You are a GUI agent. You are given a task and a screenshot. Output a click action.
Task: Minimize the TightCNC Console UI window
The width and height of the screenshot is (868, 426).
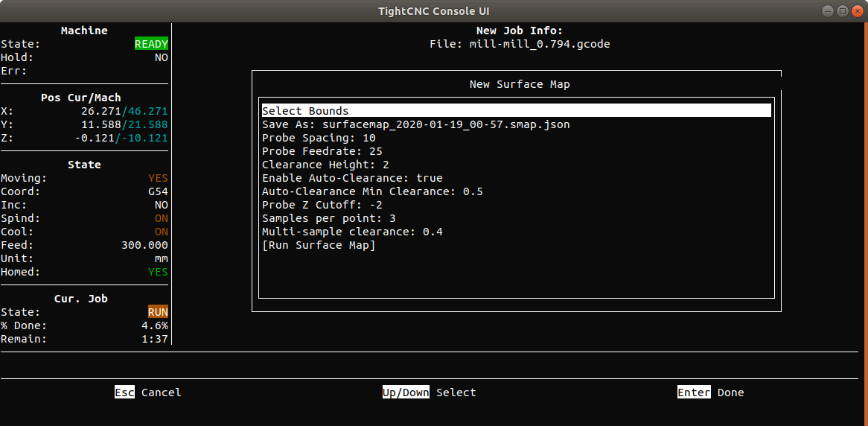coord(828,11)
